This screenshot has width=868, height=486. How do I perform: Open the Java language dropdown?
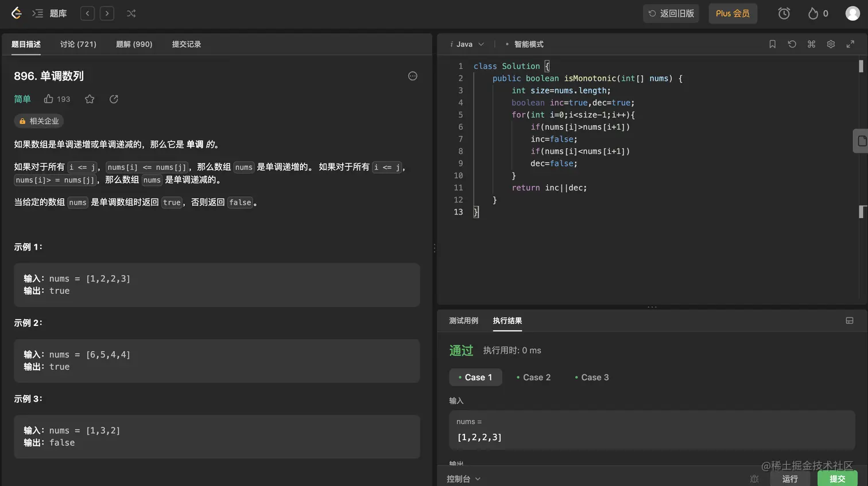tap(468, 44)
